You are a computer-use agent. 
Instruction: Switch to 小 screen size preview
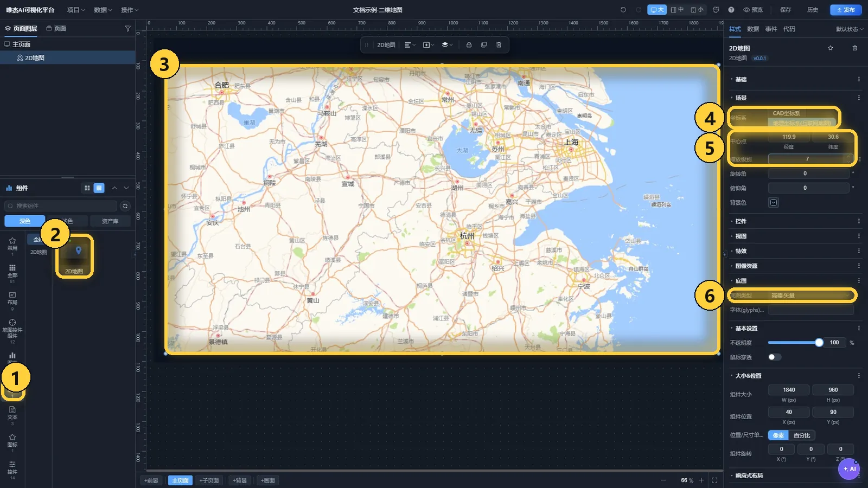[x=697, y=10]
